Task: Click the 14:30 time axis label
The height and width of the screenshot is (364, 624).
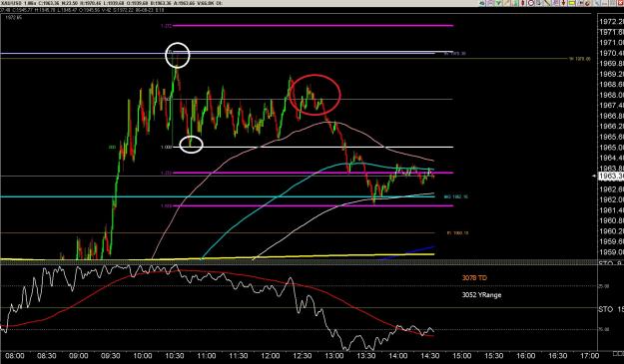Action: [x=429, y=356]
